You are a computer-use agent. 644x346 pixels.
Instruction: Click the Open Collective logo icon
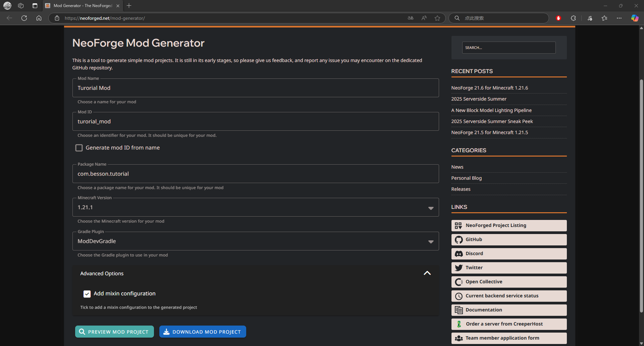tap(459, 282)
